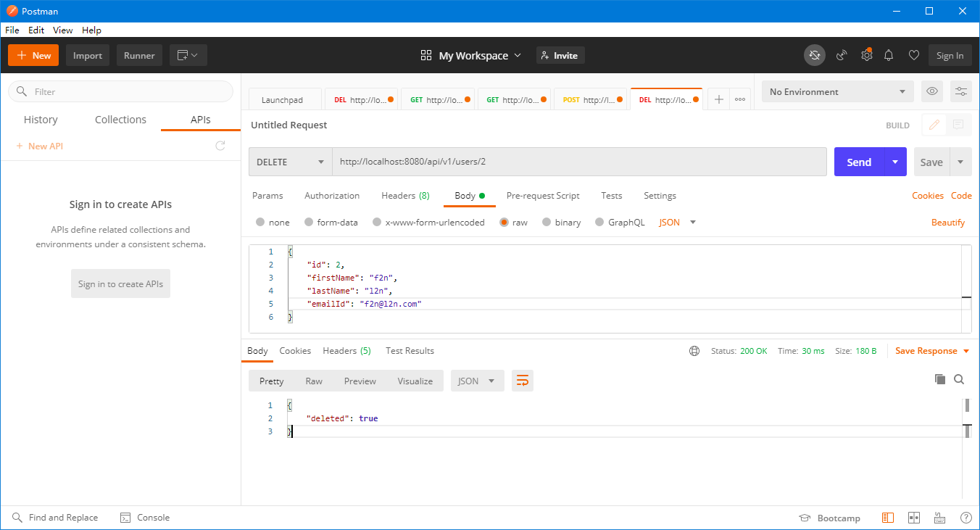Viewport: 980px width, 530px height.
Task: Expand the Send button arrow options
Action: pos(895,162)
